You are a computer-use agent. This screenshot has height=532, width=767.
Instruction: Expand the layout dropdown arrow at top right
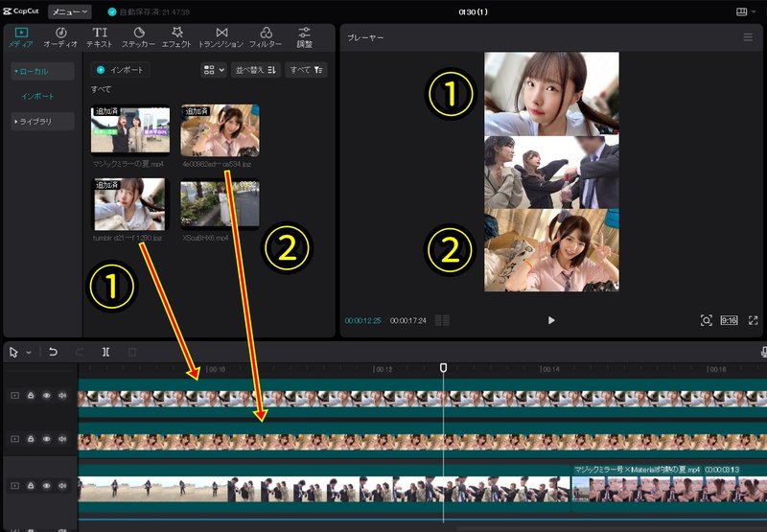(x=754, y=12)
